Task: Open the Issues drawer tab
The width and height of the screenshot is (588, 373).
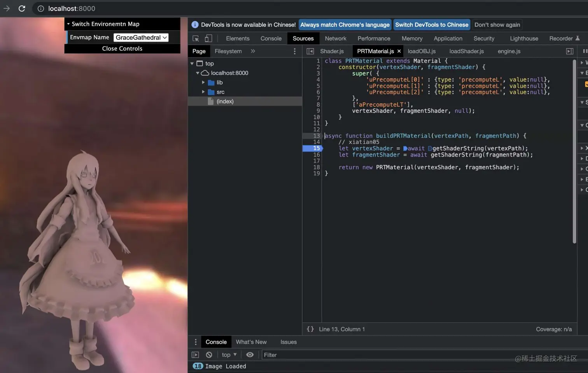Action: coord(289,342)
